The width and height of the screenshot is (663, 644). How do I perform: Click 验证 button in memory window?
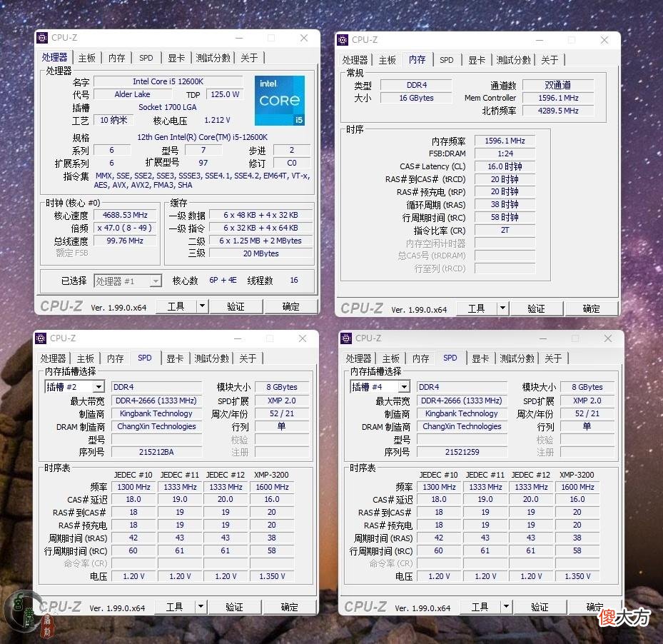tap(536, 308)
